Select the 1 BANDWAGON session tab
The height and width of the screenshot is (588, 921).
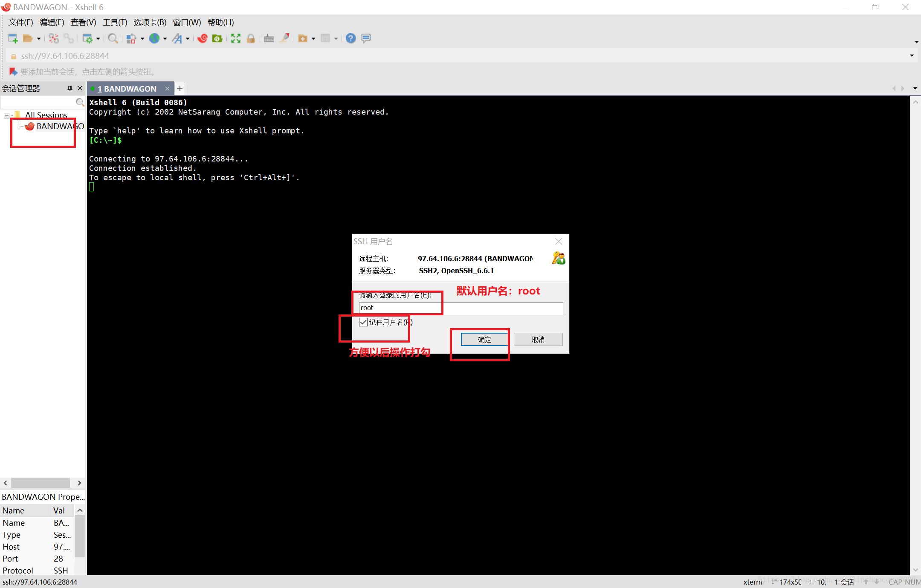[x=127, y=89]
